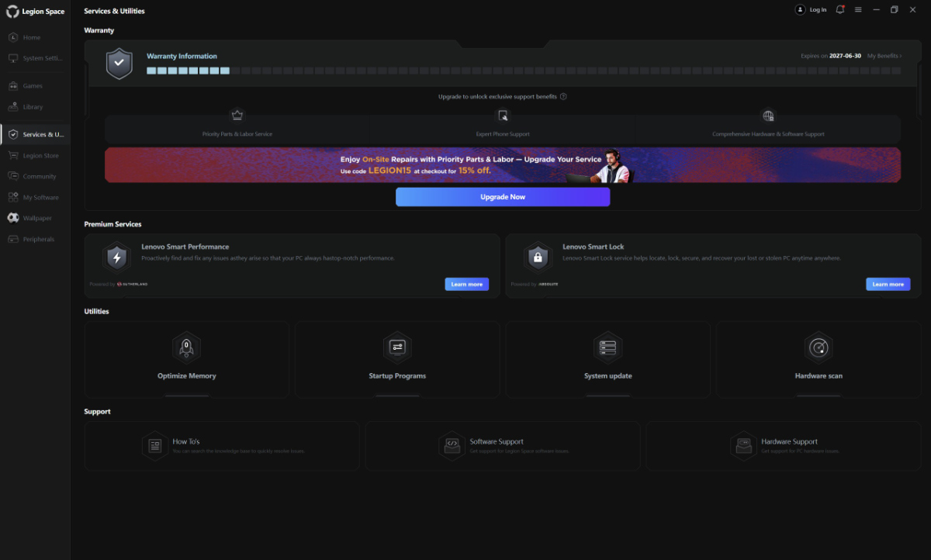Viewport: 931px width, 560px height.
Task: Click the How To's document icon
Action: coord(155,446)
